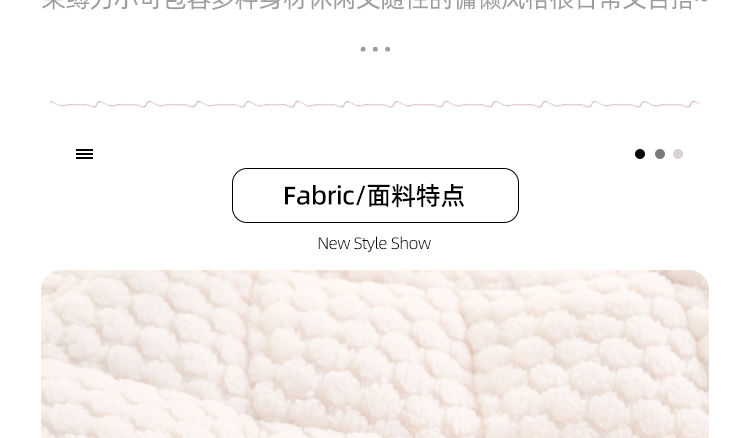Select the light gray last pagination dot
The image size is (750, 438).
pos(678,154)
